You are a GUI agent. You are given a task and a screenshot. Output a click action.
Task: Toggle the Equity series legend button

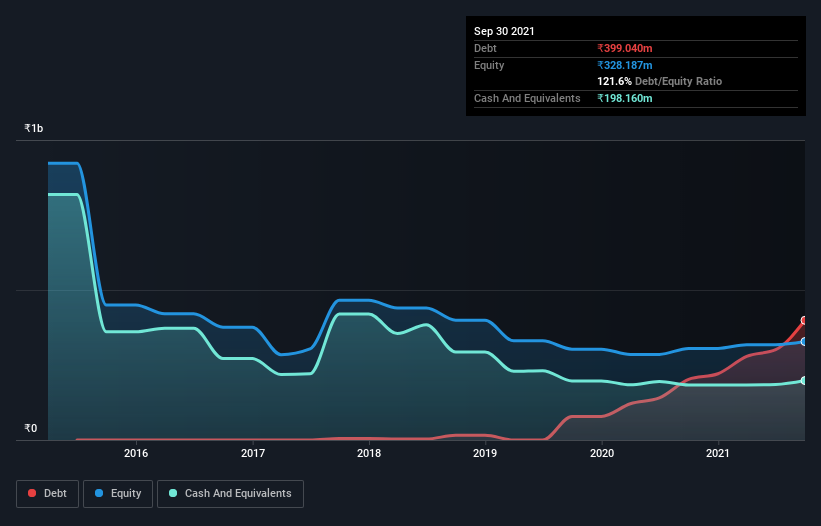point(118,494)
